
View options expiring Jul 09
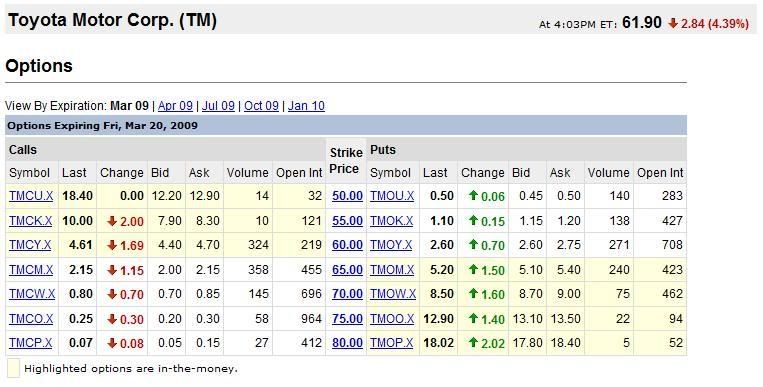click(218, 106)
